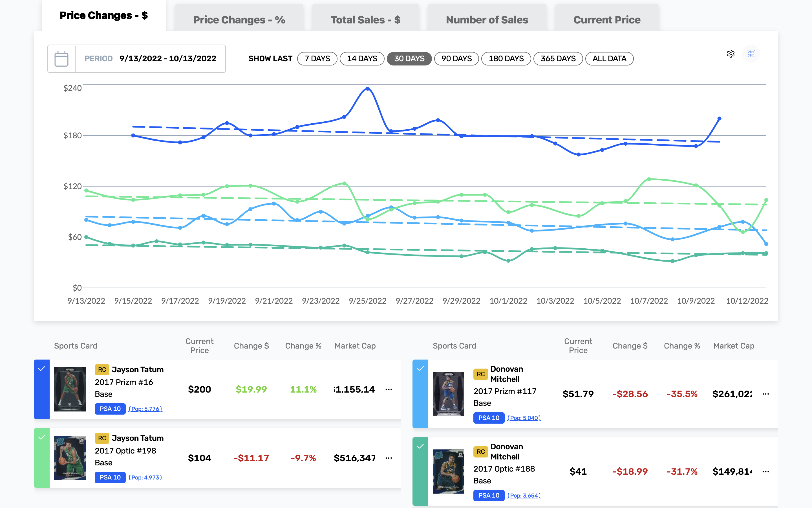The height and width of the screenshot is (508, 812).
Task: Open more options for Donovan Mitchell Optic #188
Action: click(765, 471)
